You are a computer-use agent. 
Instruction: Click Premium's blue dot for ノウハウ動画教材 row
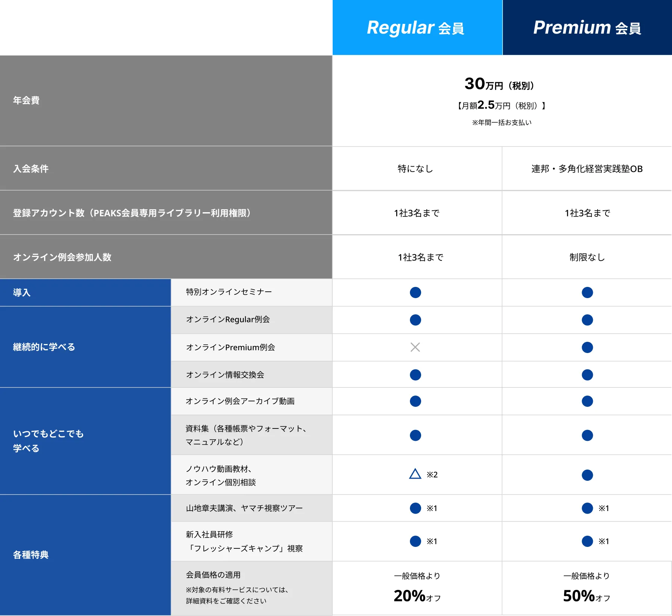click(x=587, y=475)
